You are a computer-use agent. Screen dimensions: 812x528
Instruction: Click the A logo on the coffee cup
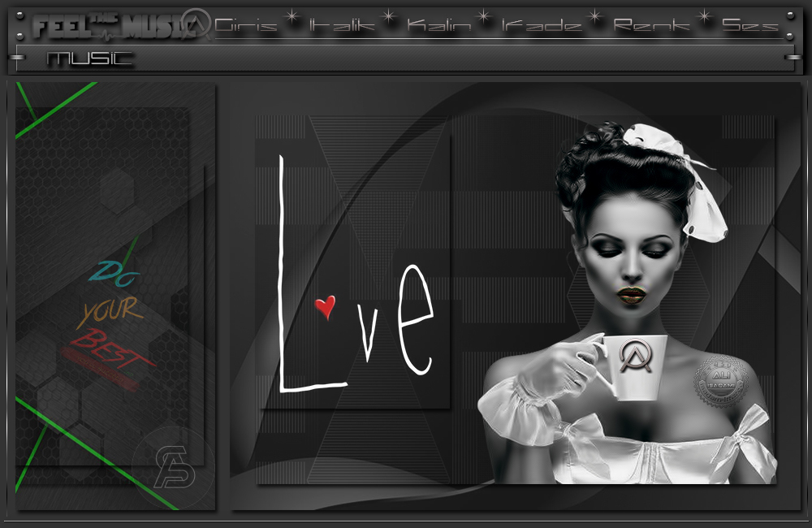(636, 356)
